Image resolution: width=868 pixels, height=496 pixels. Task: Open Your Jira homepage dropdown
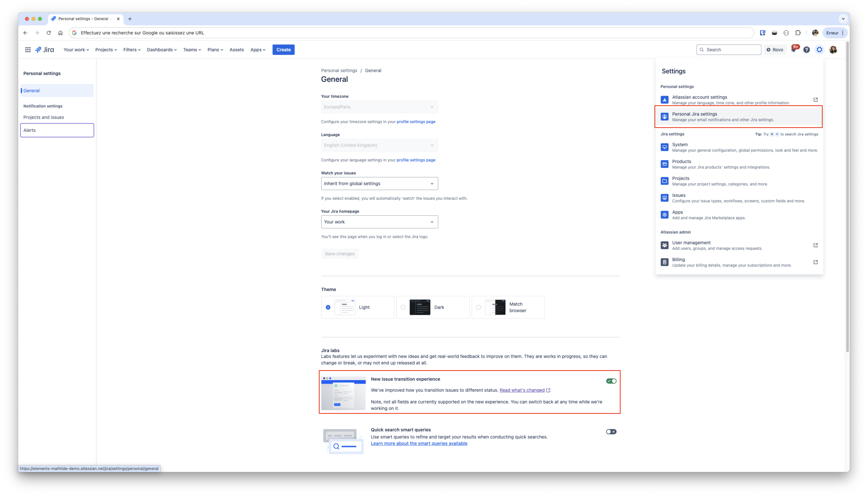379,222
